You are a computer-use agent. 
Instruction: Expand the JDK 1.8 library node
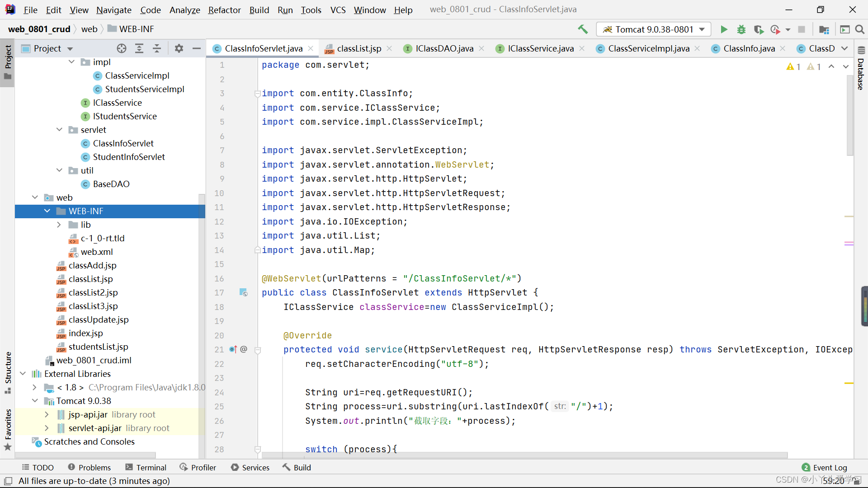coord(35,387)
